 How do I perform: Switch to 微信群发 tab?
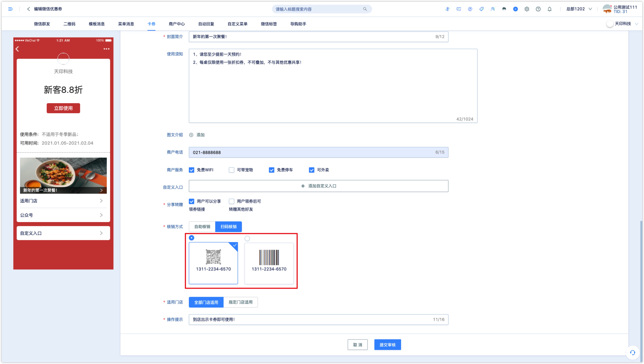click(42, 24)
